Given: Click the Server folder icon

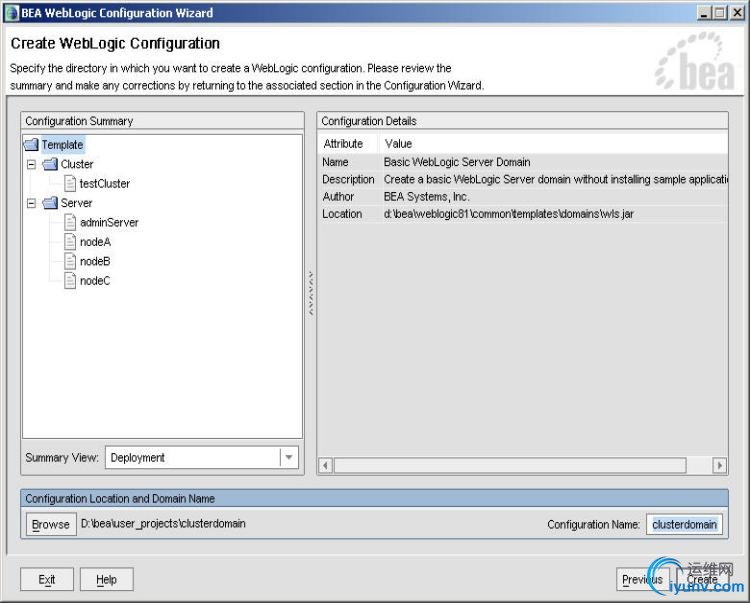Looking at the screenshot, I should 50,203.
